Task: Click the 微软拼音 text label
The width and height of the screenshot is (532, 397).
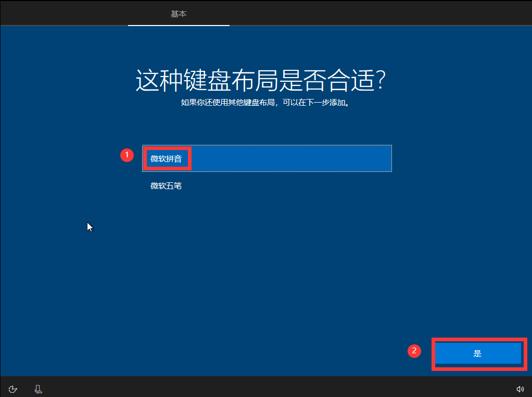Action: point(166,158)
